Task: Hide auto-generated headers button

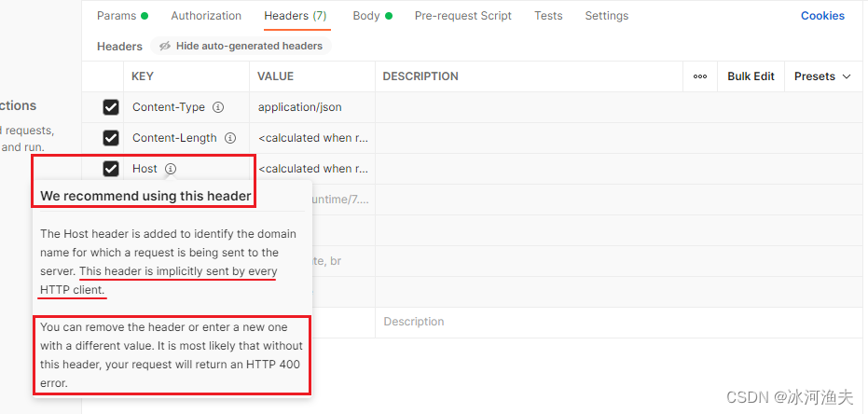Action: click(241, 46)
